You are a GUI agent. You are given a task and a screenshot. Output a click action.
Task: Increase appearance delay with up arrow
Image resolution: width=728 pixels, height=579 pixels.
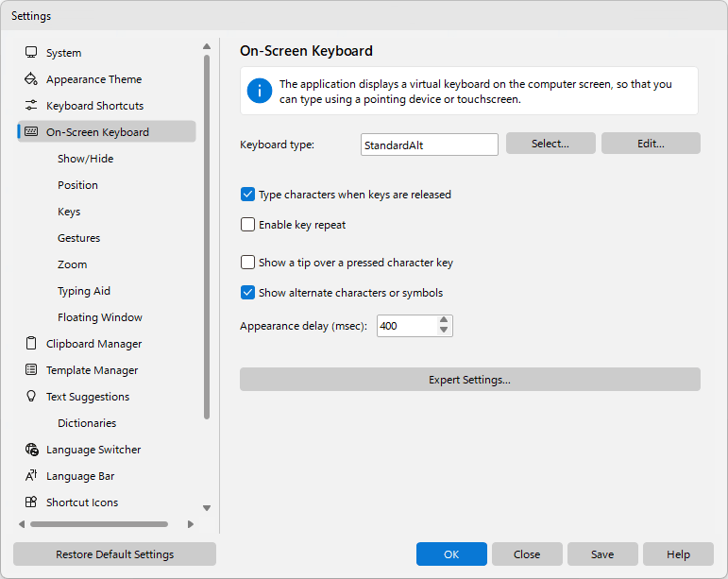coord(444,320)
